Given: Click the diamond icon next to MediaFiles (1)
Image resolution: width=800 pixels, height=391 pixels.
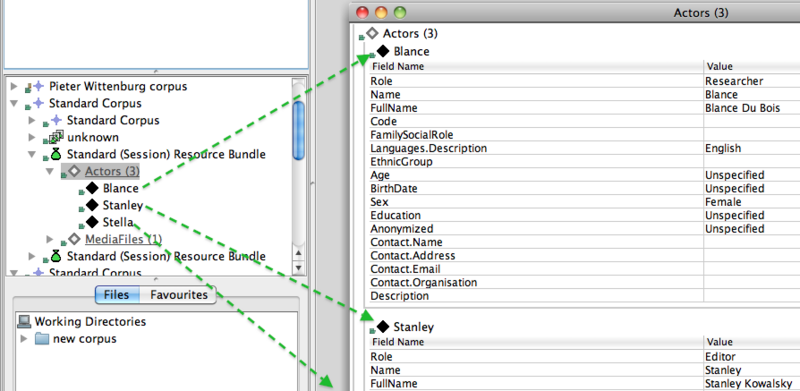Looking at the screenshot, I should coord(74,238).
